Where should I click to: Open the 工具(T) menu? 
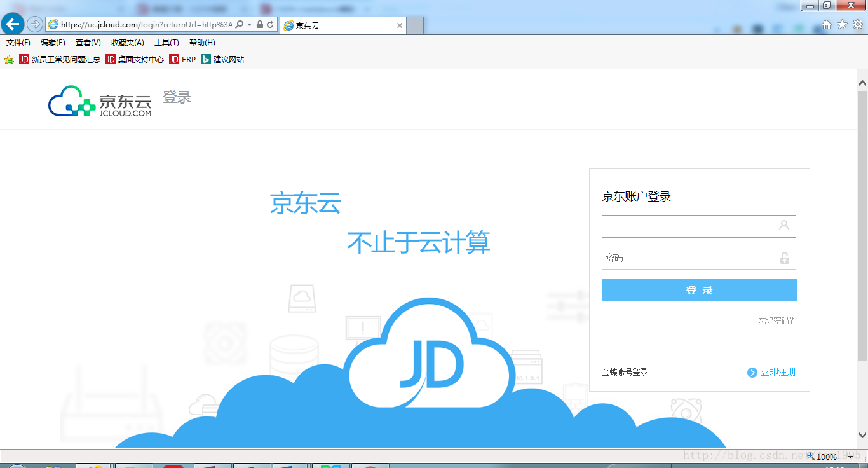pos(166,43)
